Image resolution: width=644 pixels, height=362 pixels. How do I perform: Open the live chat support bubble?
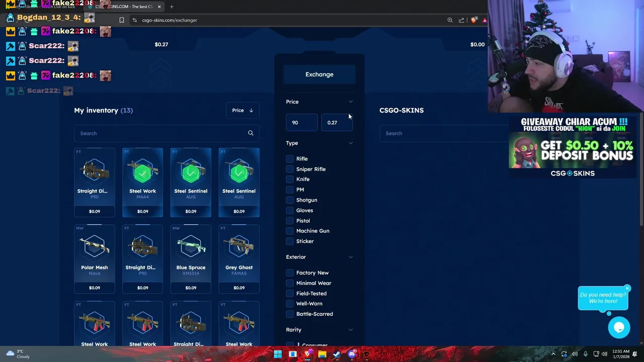coord(619,328)
